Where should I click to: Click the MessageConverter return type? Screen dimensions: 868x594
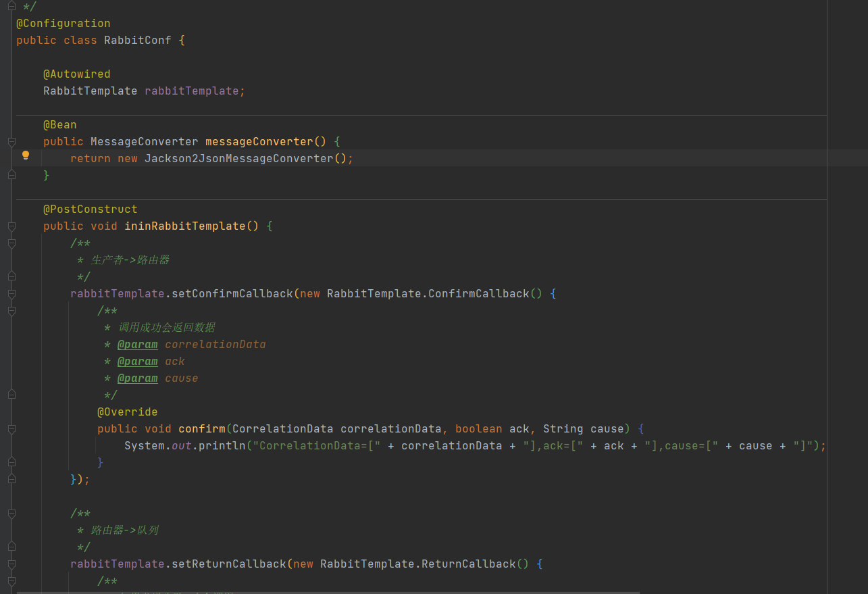(x=145, y=142)
